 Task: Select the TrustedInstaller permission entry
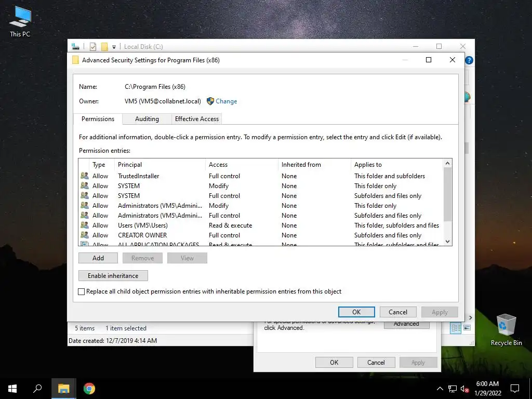[261, 176]
